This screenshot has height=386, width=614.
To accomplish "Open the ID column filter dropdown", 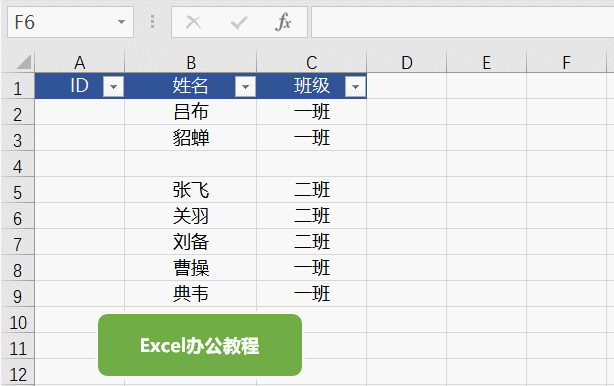I will tap(113, 87).
